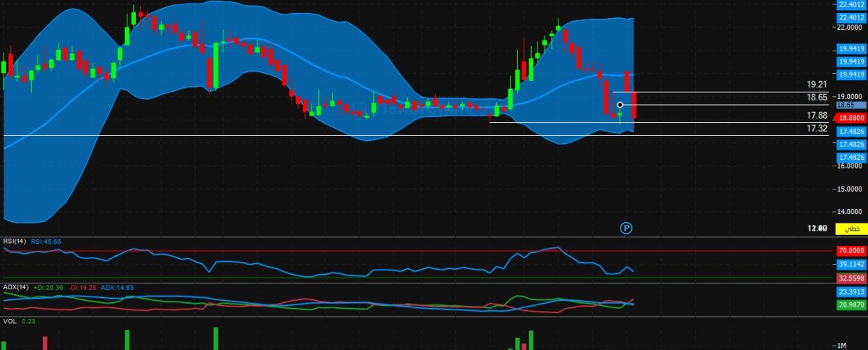Click the green 20.9870 ADX value tag
This screenshot has width=868, height=350.
[x=851, y=305]
